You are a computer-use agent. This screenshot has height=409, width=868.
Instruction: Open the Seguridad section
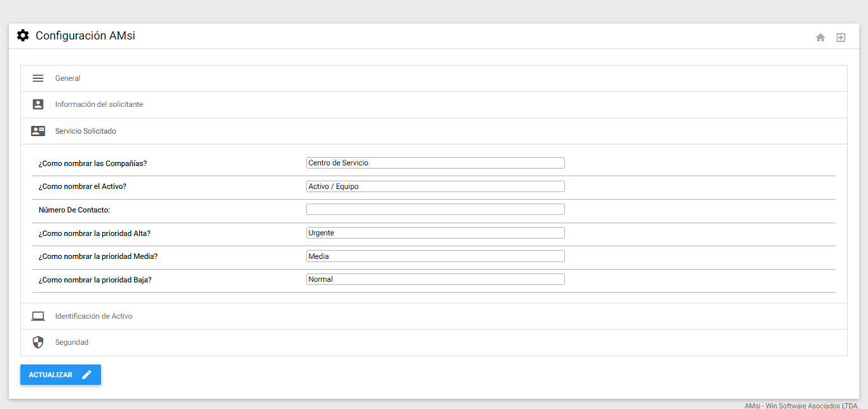(434, 342)
